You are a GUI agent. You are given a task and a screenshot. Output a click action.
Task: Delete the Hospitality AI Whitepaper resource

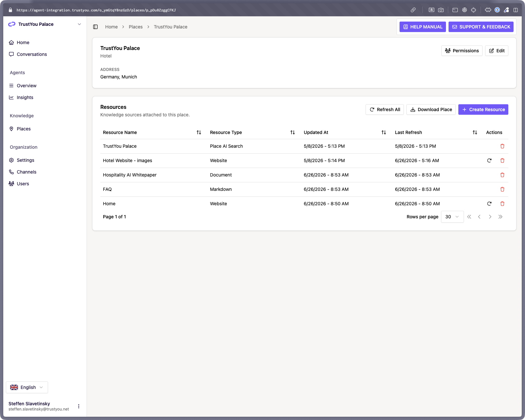click(502, 175)
